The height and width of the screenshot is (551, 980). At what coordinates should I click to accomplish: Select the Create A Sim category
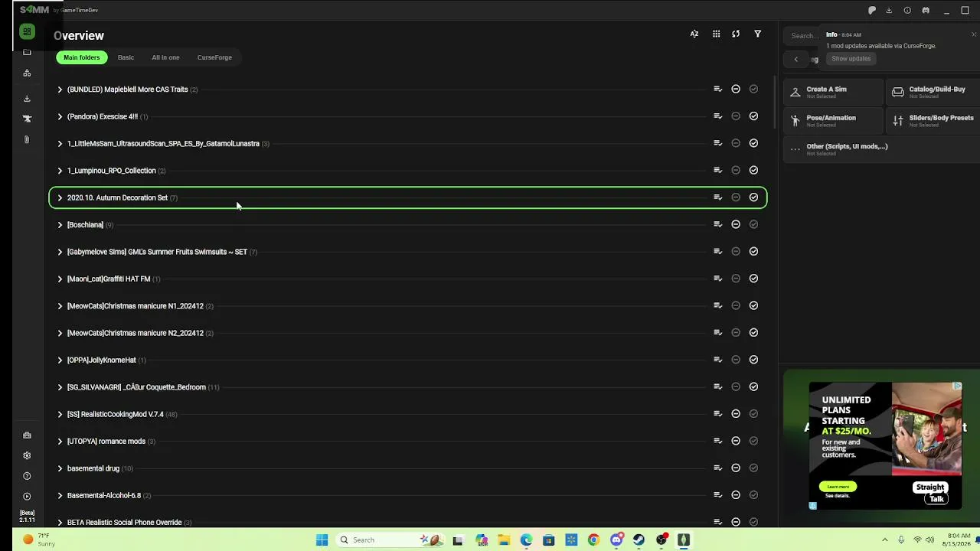833,92
